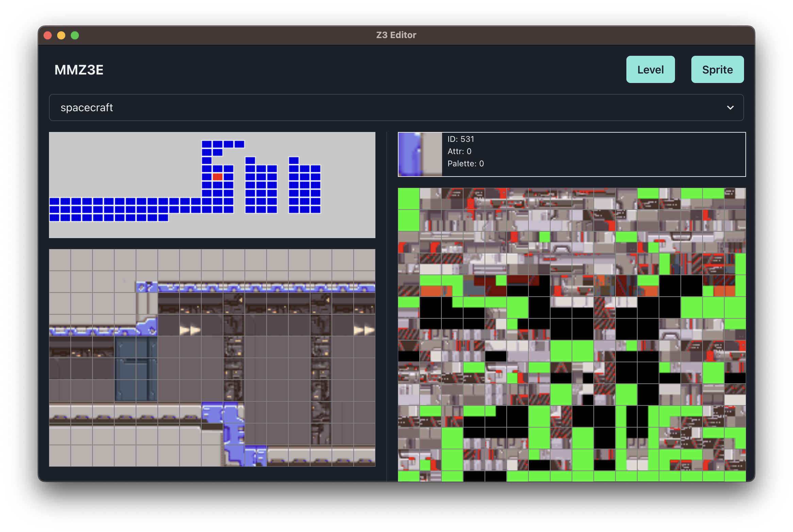Select the single blue cell atop the middle minimap column
This screenshot has height=532, width=793.
pyautogui.click(x=250, y=160)
